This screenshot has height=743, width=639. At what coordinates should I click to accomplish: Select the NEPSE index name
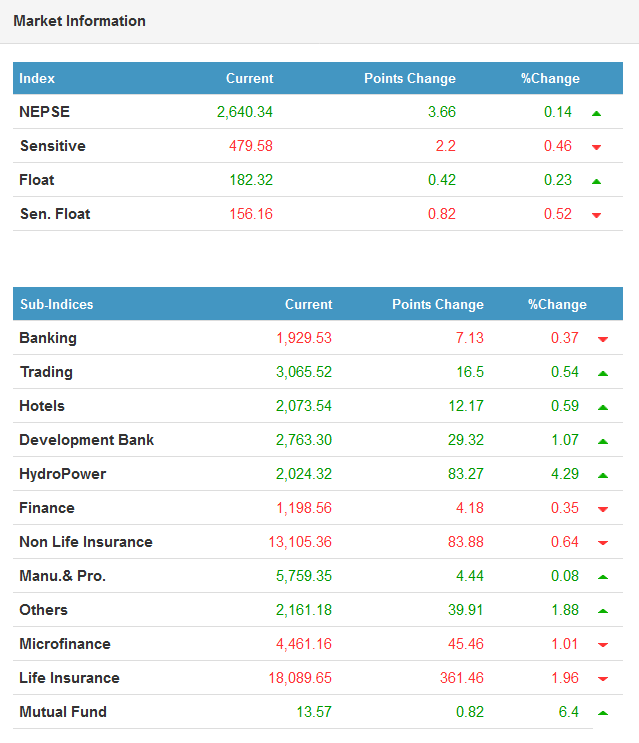[x=45, y=112]
